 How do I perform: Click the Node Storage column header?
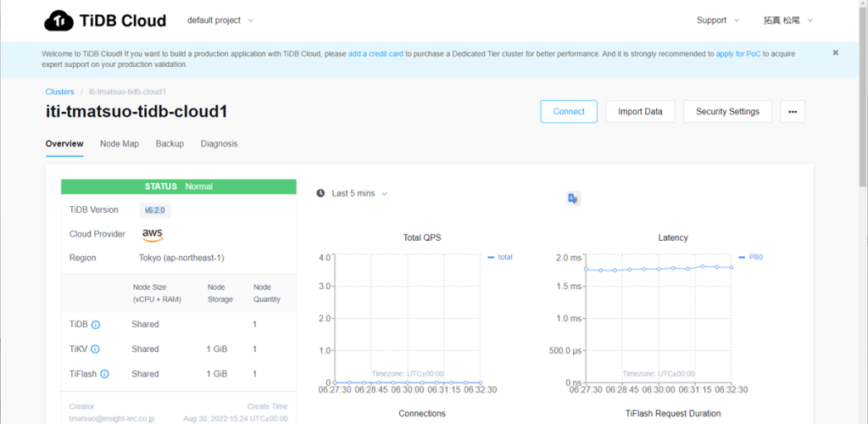[x=220, y=293]
